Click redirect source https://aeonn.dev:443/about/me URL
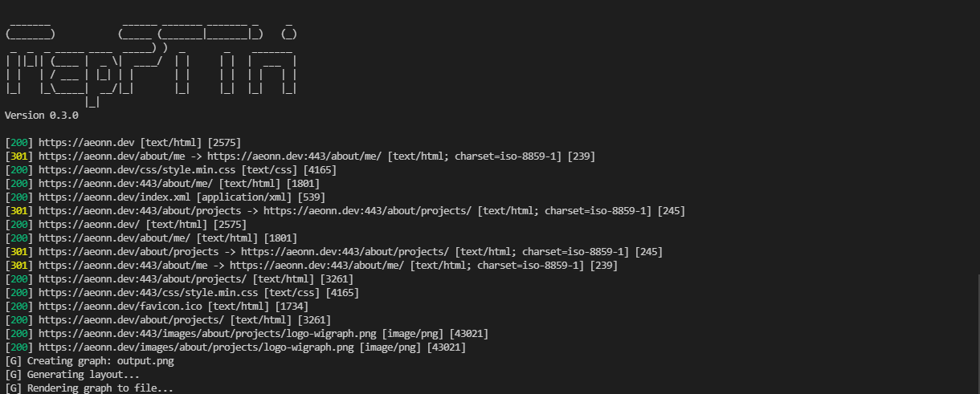Viewport: 980px width, 394px height. (x=123, y=266)
